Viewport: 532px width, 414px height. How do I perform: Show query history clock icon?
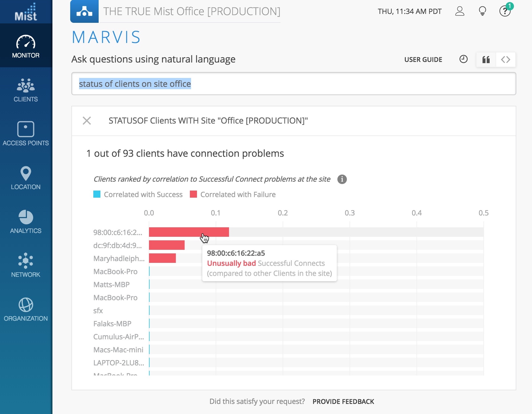click(x=463, y=59)
